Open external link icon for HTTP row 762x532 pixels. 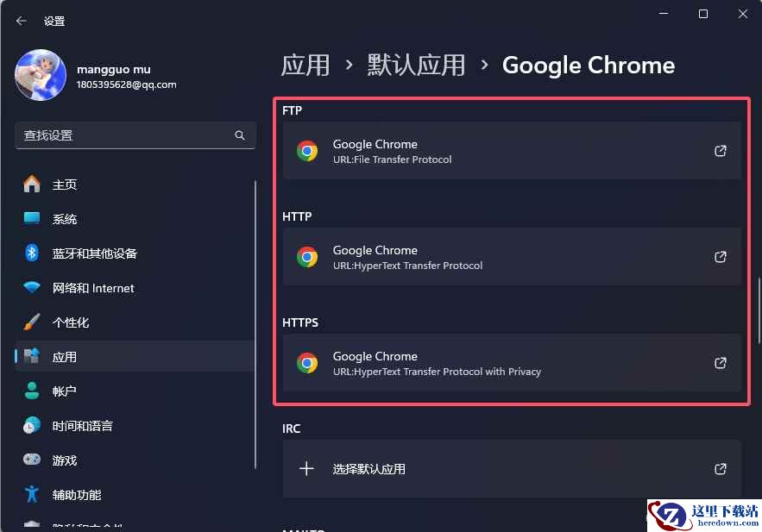click(x=721, y=257)
